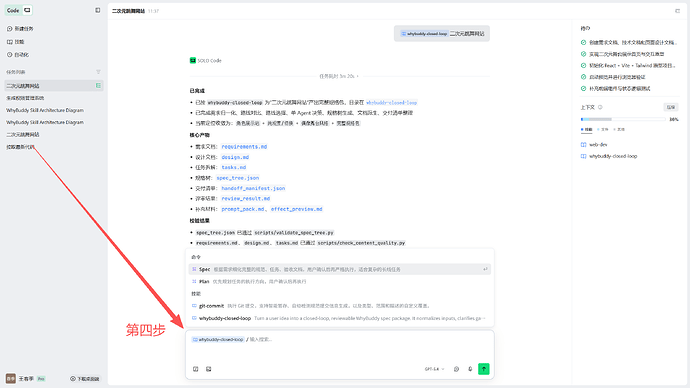Click the user avatar at bottom left
Screen dimensions: 690x388
click(x=11, y=378)
